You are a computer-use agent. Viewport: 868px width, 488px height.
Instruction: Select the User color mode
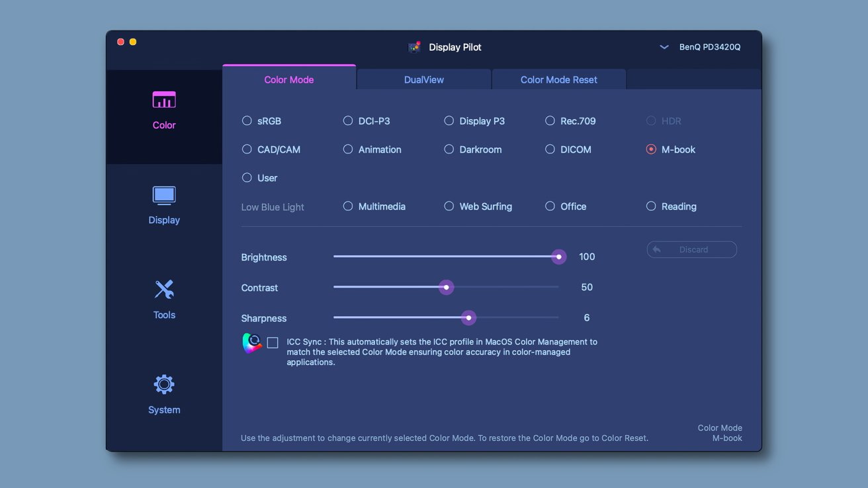247,178
